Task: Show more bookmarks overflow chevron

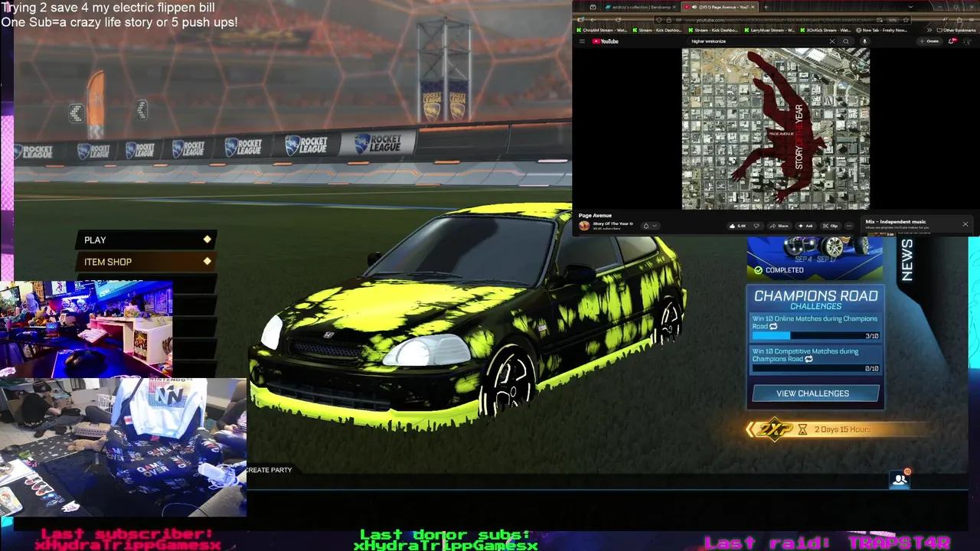Action: click(x=929, y=31)
